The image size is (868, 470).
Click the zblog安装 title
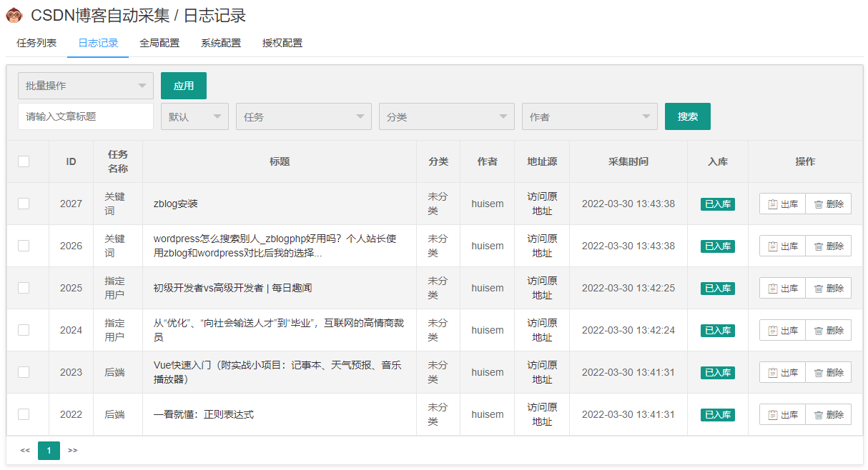(x=175, y=204)
